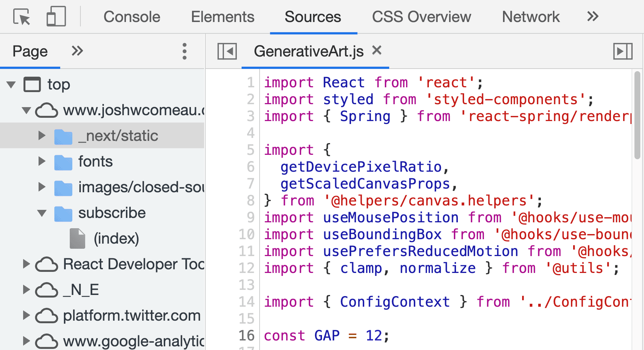Select the _N_E tree item

pos(80,289)
